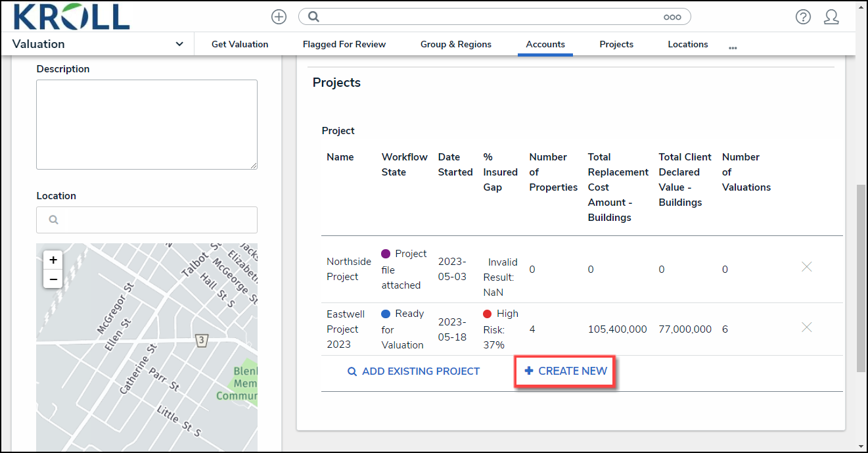Click the three-dot options in search bar
This screenshot has height=453, width=868.
pyautogui.click(x=672, y=17)
